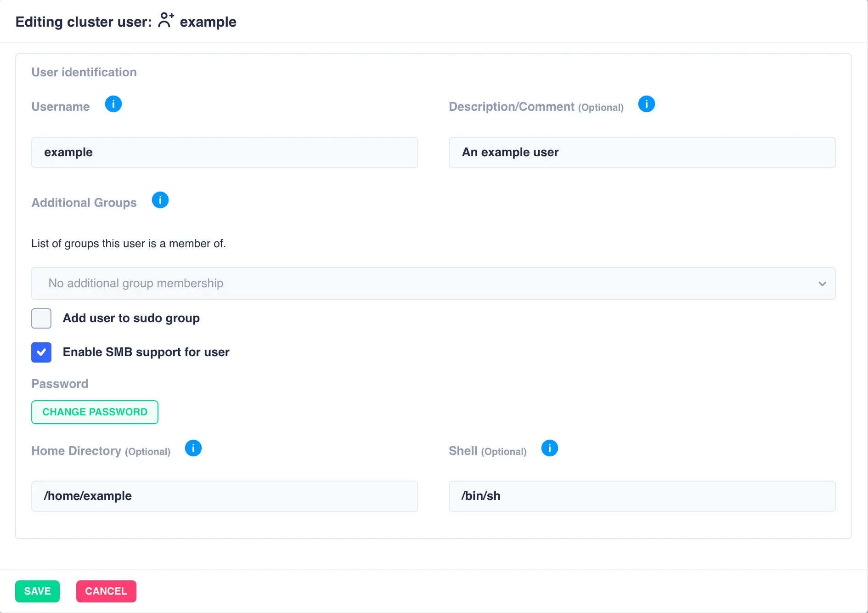Uncheck Enable SMB support for user
The height and width of the screenshot is (613, 868).
41,352
